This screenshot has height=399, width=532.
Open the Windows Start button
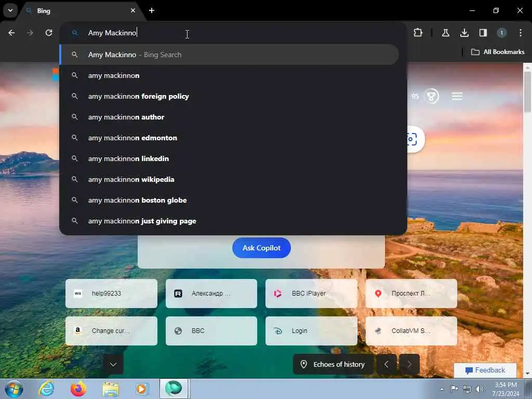click(x=14, y=389)
